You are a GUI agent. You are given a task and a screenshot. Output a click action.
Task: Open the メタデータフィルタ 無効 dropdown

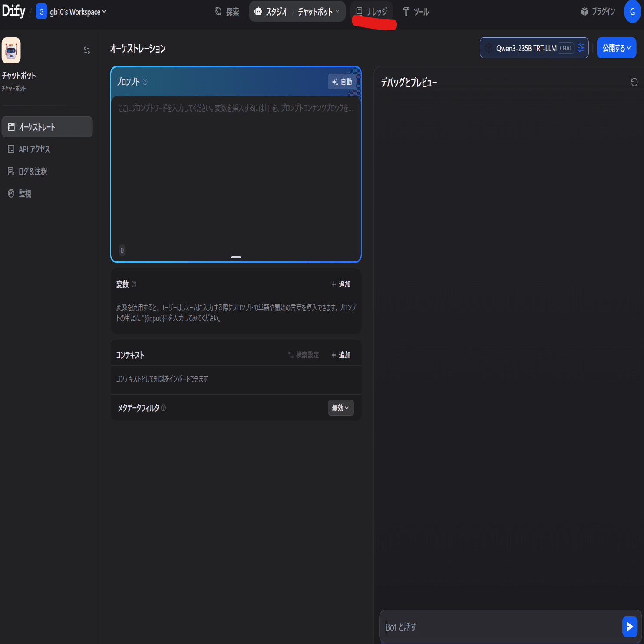(x=340, y=408)
